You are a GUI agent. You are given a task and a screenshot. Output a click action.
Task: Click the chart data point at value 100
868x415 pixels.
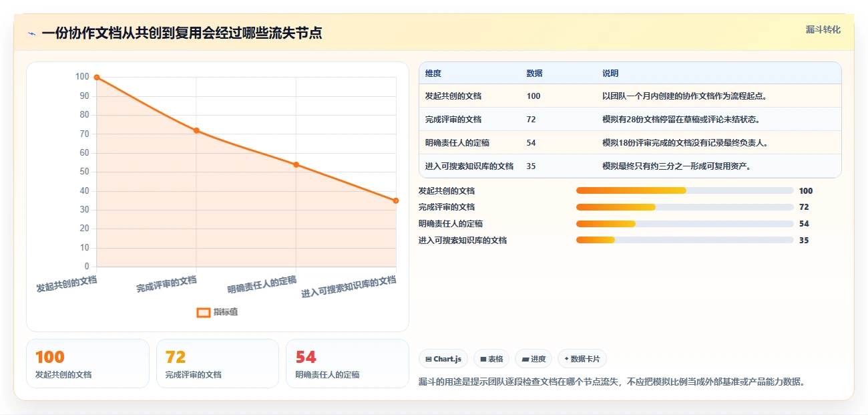tap(97, 78)
